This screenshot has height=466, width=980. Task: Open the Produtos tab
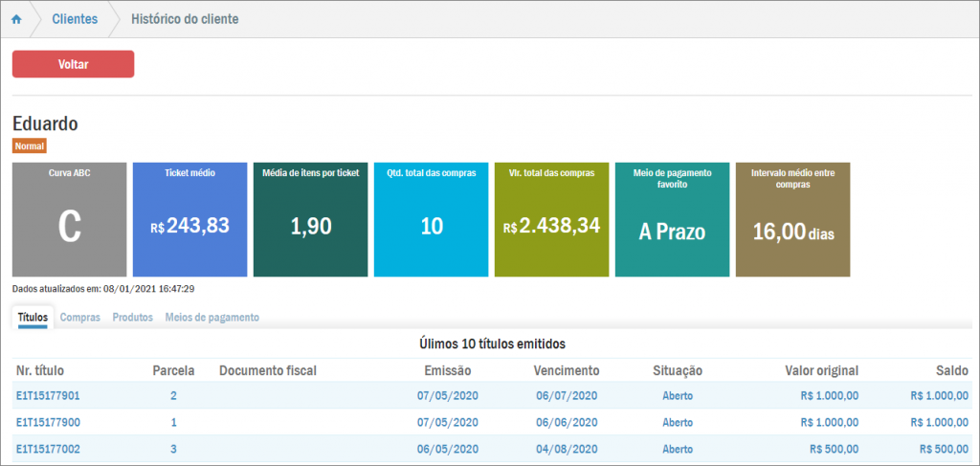132,318
